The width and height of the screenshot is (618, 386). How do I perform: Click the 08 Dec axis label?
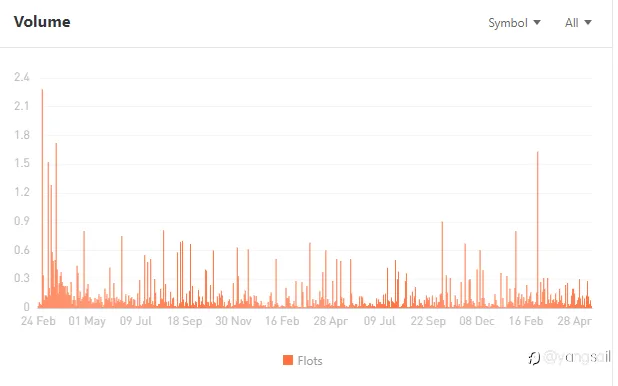(x=477, y=321)
